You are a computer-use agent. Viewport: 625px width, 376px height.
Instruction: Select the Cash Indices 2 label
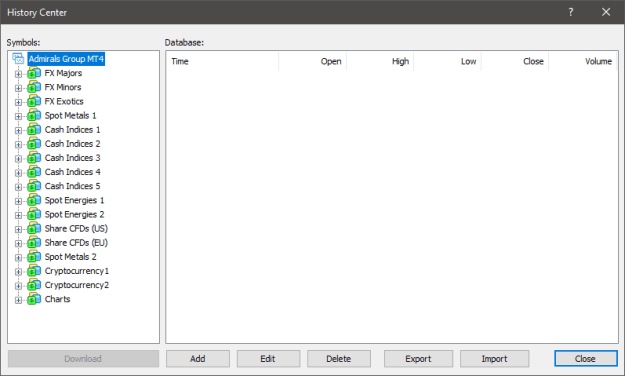(73, 144)
